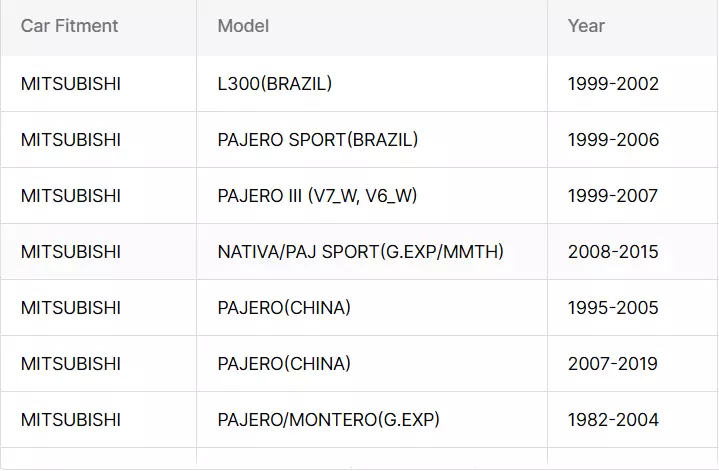The width and height of the screenshot is (719, 471).
Task: Select the NATIVA/PAJ SPORT(G.EXP/MMTH) cell
Action: (360, 252)
